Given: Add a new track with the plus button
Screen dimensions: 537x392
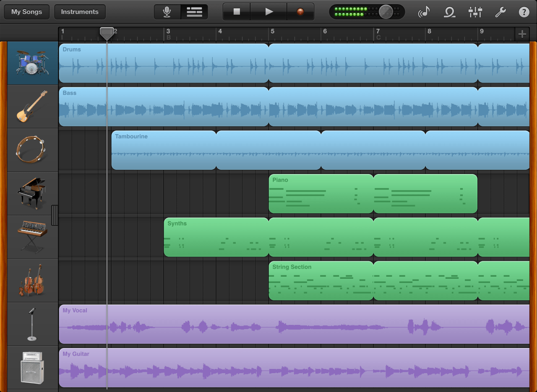Looking at the screenshot, I should click(523, 34).
